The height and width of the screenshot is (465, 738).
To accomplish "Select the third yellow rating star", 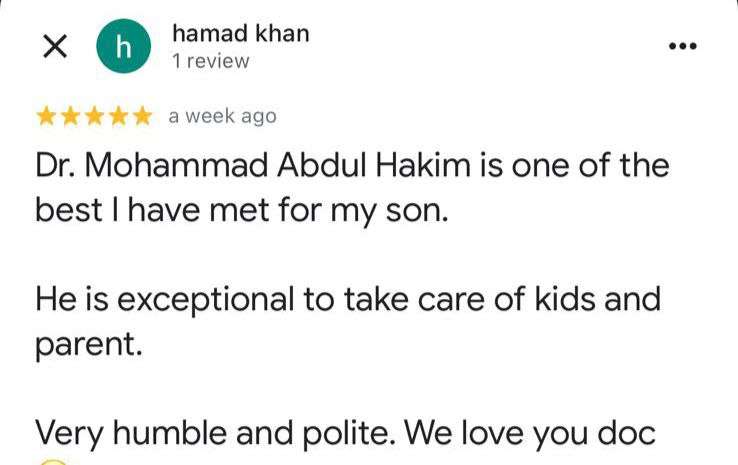I will [95, 116].
